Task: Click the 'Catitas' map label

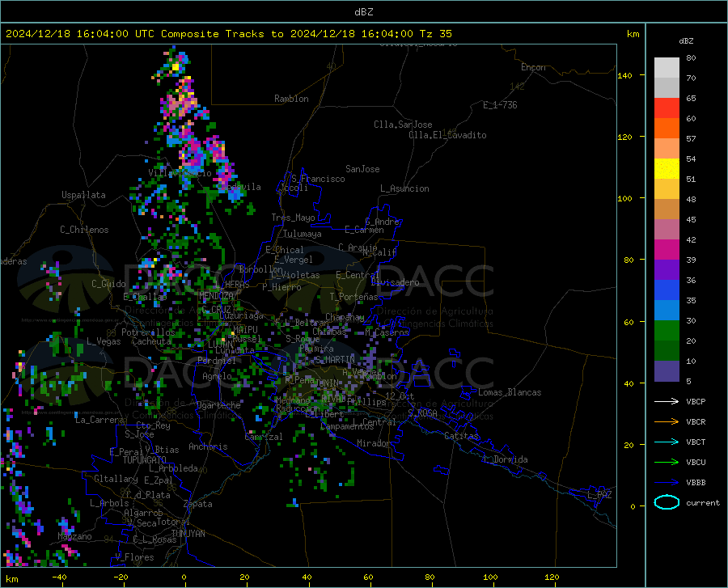Action: (461, 436)
